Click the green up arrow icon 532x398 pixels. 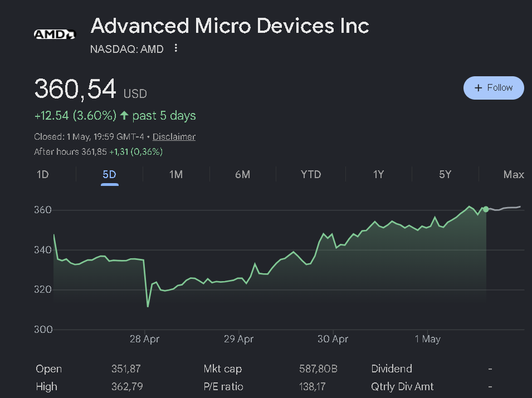(124, 115)
